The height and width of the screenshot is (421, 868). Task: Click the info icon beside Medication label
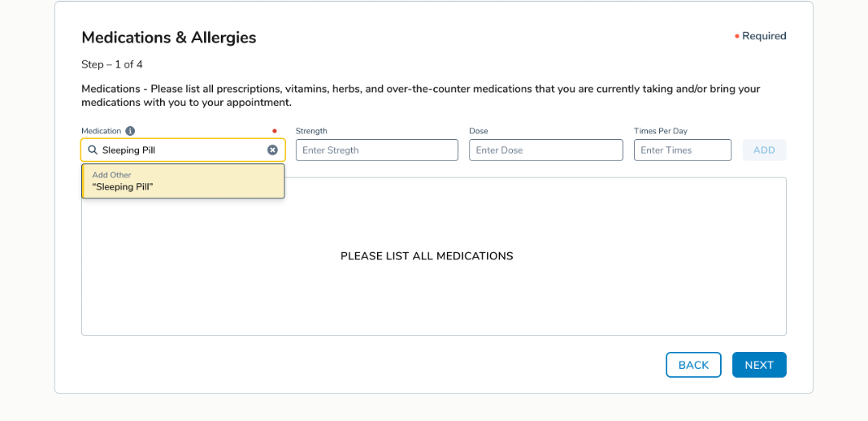(130, 131)
